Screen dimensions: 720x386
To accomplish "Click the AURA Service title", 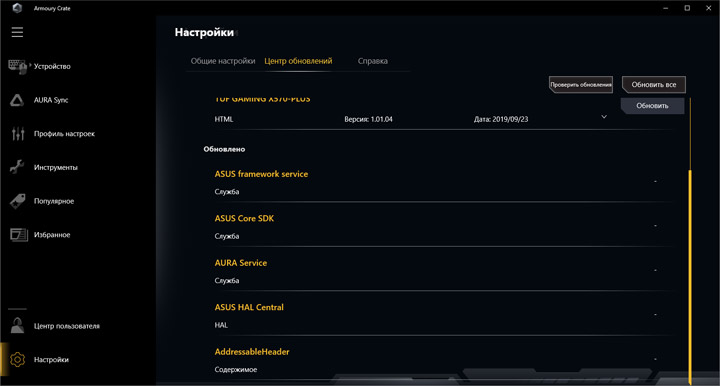I will 241,263.
